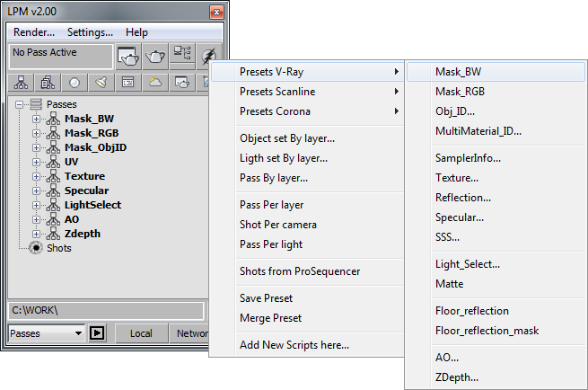Click the duplicate pass hierarchy icon
This screenshot has width=588, height=390.
pyautogui.click(x=48, y=83)
